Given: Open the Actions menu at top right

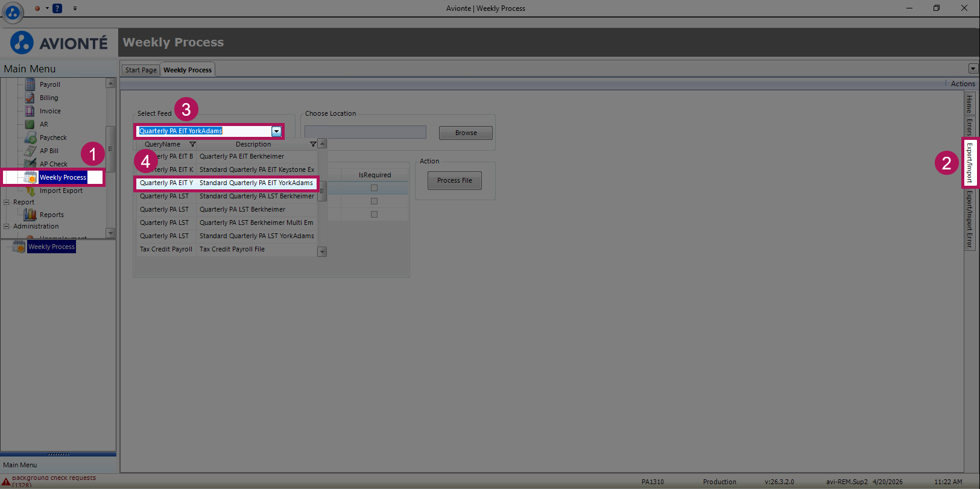Looking at the screenshot, I should [x=963, y=84].
